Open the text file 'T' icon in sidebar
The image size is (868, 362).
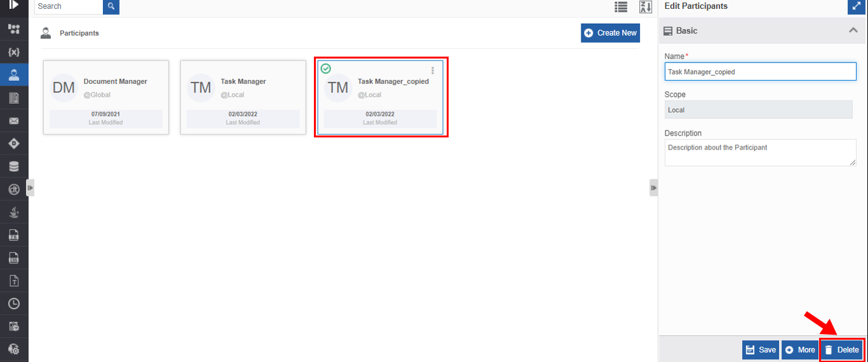click(13, 281)
